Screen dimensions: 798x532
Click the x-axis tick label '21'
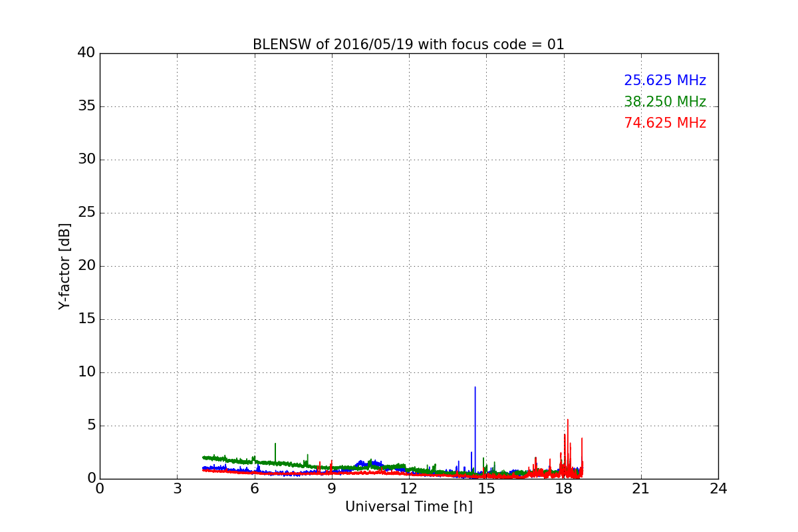pyautogui.click(x=641, y=489)
